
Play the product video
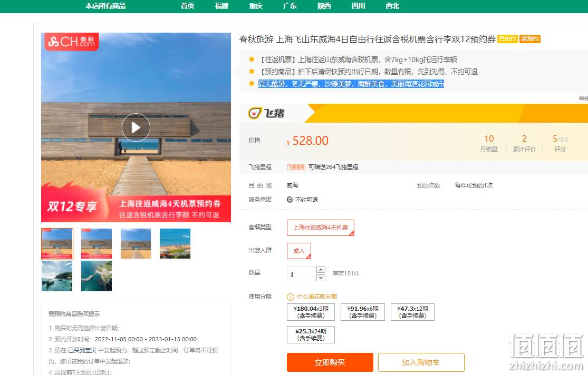point(136,127)
